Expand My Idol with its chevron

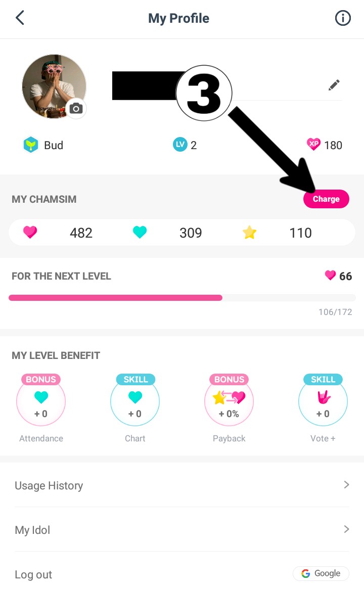pyautogui.click(x=346, y=529)
